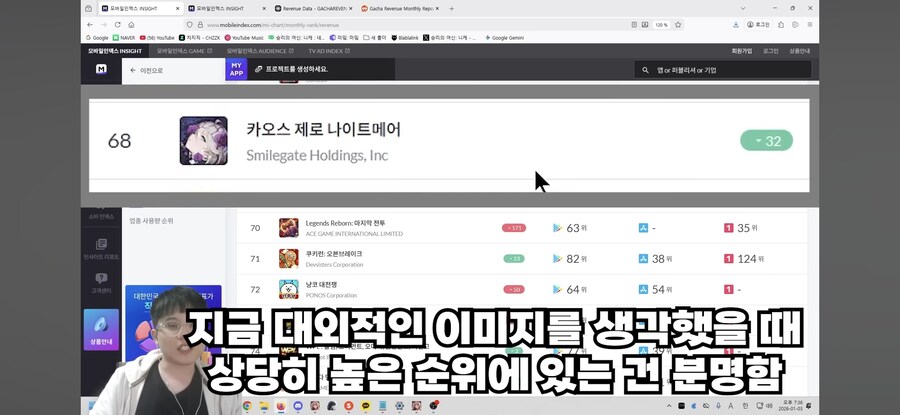Click the Firefox account 로그인 button in toolbar
The image size is (900, 415).
point(758,25)
